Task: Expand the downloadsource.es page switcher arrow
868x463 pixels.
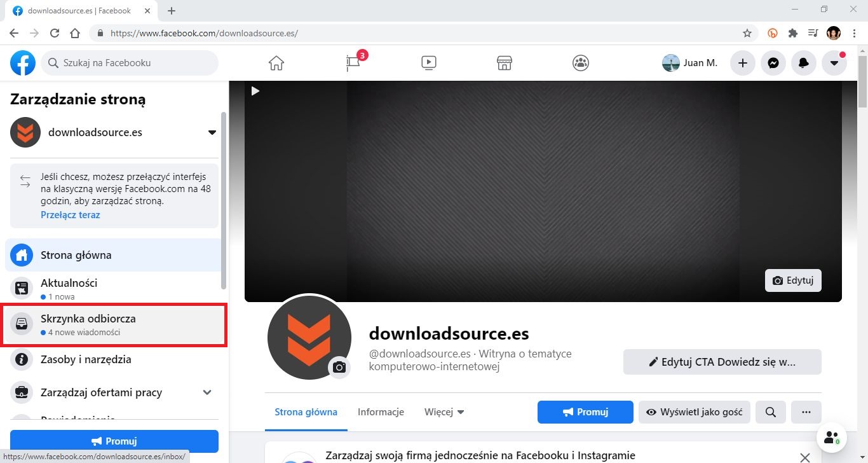Action: (212, 132)
